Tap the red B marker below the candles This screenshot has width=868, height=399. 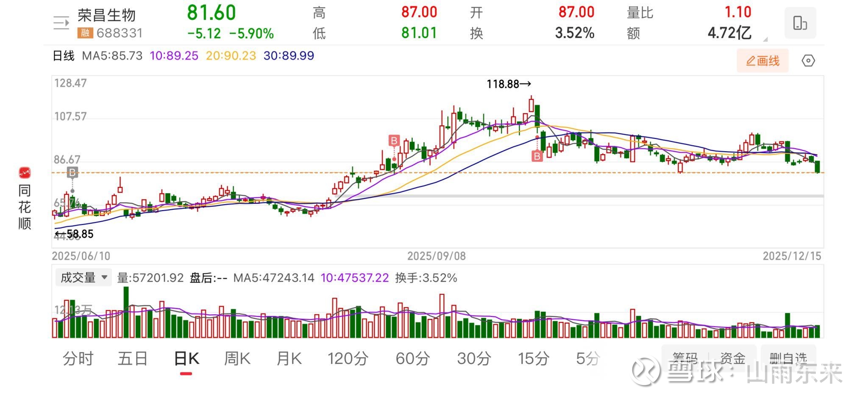[x=537, y=156]
